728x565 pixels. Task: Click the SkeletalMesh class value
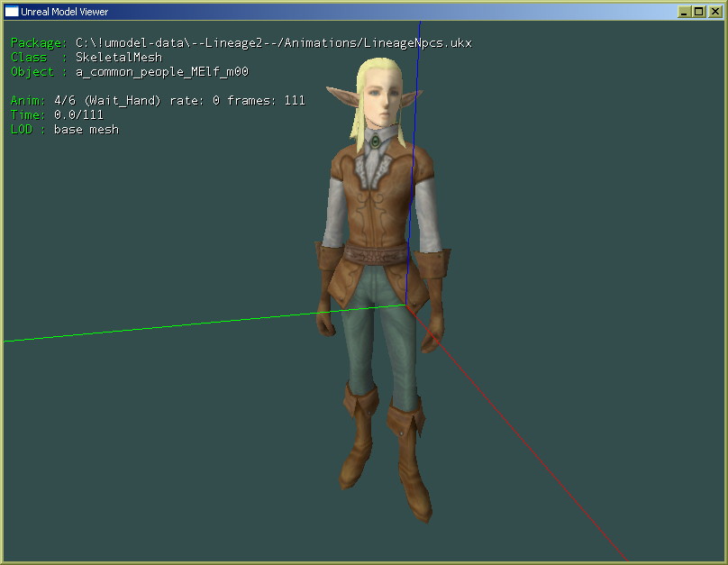point(119,58)
